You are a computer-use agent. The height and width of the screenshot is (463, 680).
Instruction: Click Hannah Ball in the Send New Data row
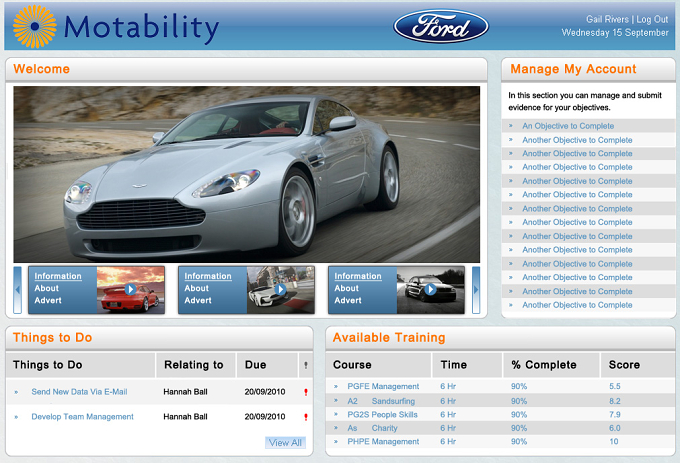[x=185, y=392]
